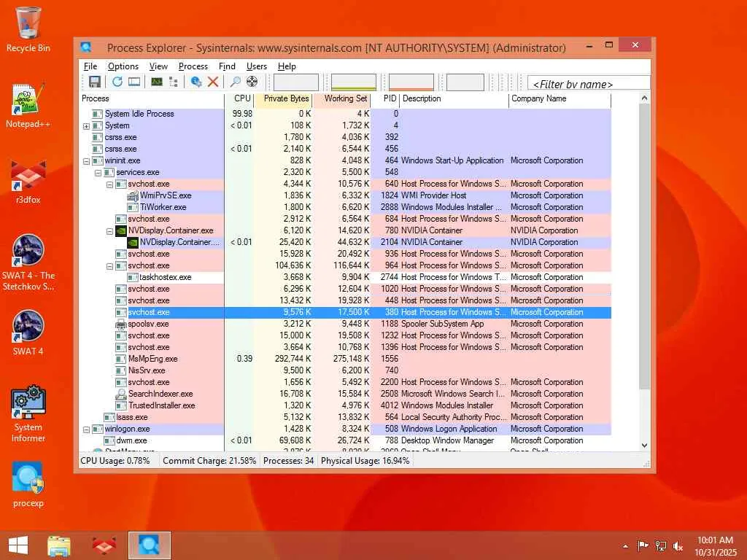Select the System Informer desktop shortcut
This screenshot has height=560, width=747.
coord(28,414)
